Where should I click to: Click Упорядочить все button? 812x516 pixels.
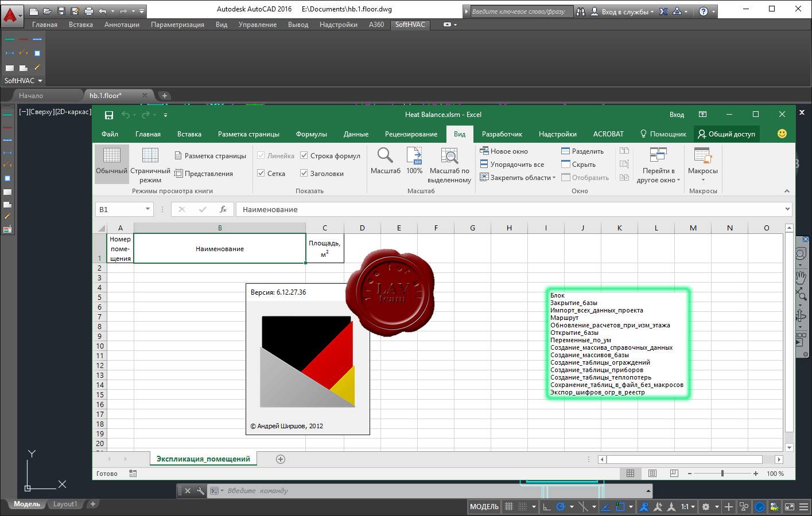512,165
